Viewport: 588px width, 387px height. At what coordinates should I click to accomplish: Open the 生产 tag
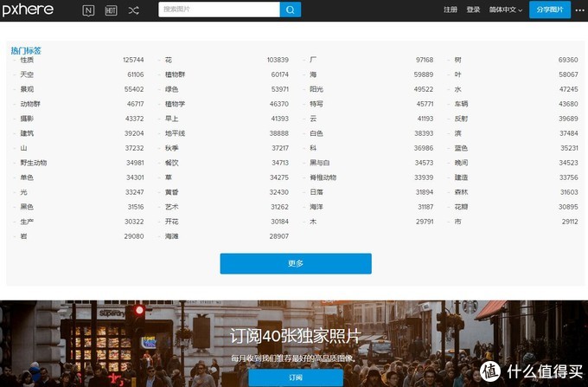pyautogui.click(x=27, y=222)
